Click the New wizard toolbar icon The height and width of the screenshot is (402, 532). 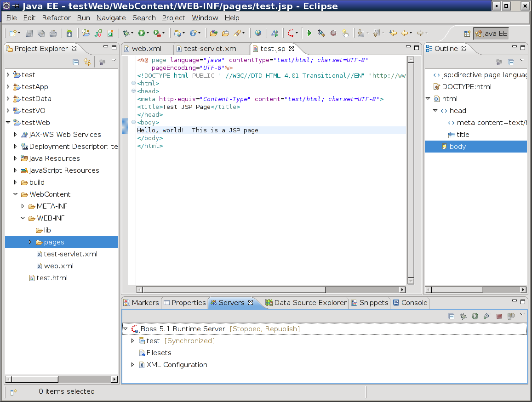point(13,33)
